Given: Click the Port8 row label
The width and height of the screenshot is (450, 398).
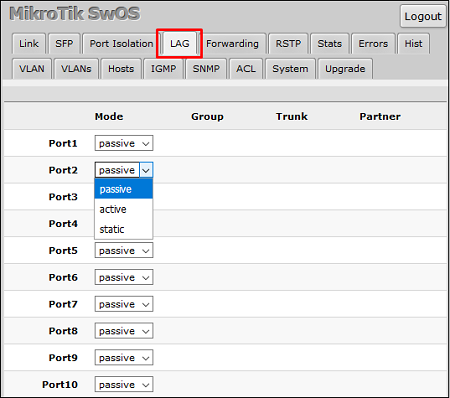Looking at the screenshot, I should tap(63, 331).
